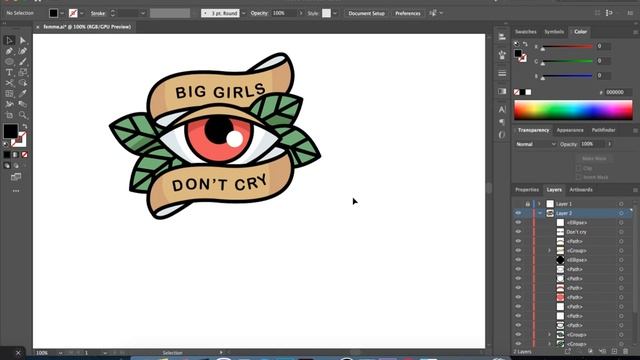640x360 pixels.
Task: Open the Color panel options menu
Action: pyautogui.click(x=635, y=32)
